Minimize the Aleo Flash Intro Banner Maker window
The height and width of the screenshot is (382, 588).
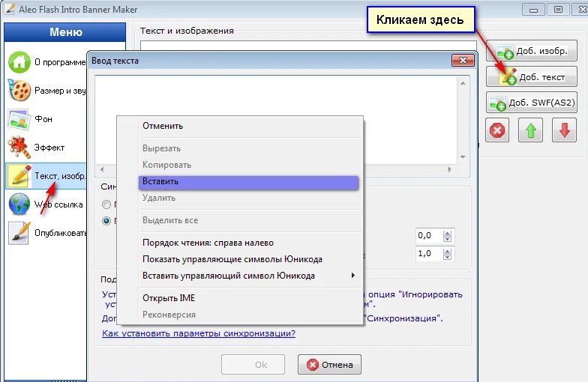(534, 10)
